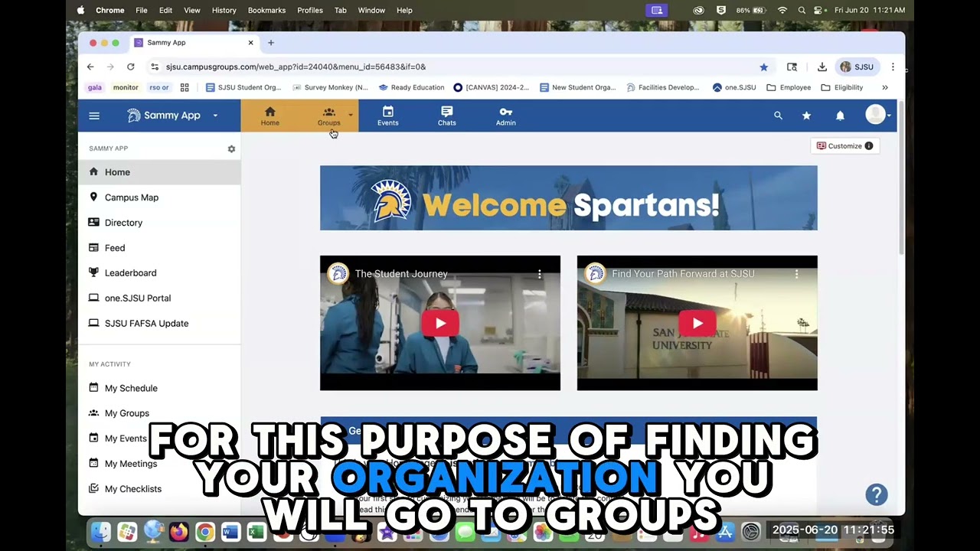
Task: Open the Events calendar icon
Action: [x=387, y=116]
